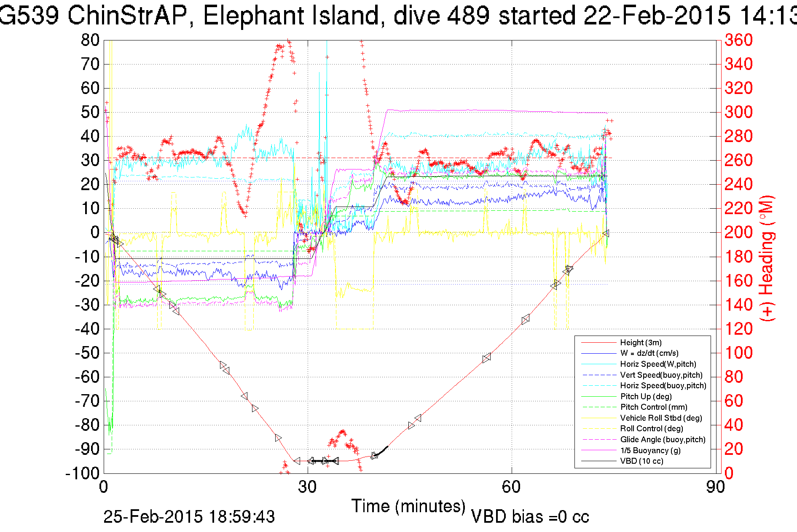Screen dimensions: 797x532
Task: Click the Pitch Control (mm) legend label
Action: point(654,407)
